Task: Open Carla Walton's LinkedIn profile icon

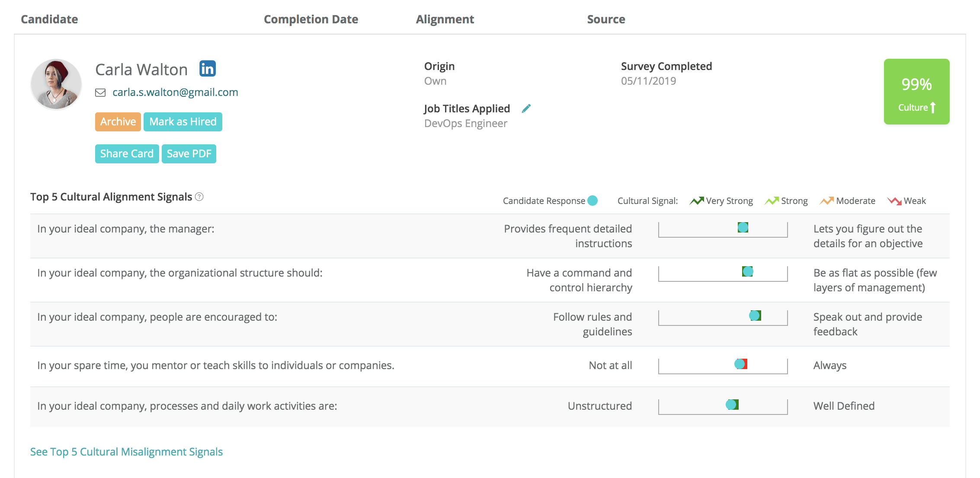Action: pyautogui.click(x=208, y=69)
